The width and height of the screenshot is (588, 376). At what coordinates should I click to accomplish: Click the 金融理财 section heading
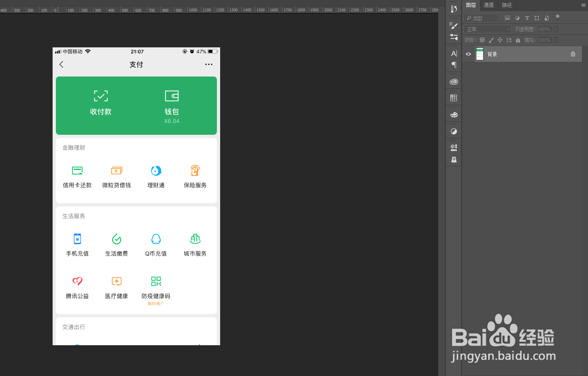click(74, 148)
